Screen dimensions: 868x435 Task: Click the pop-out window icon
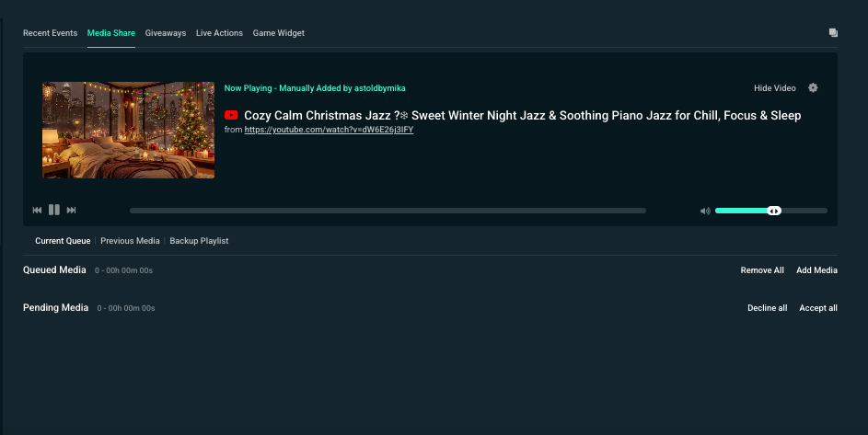[833, 33]
